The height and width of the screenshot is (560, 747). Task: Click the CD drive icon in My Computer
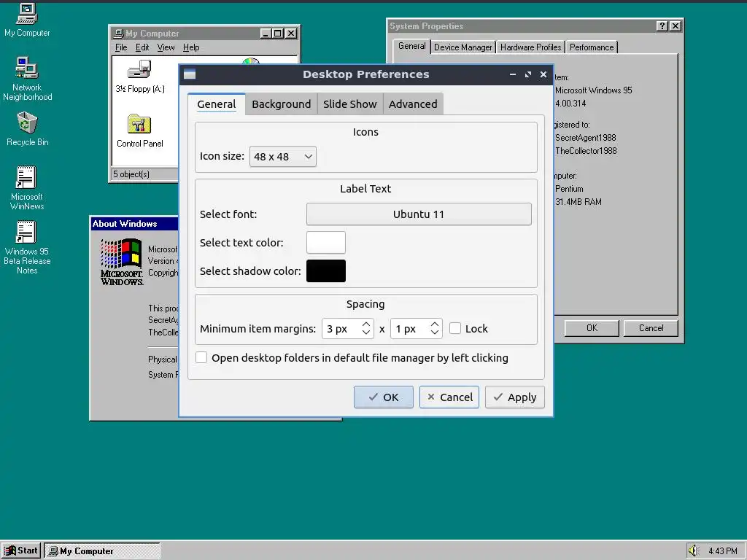251,62
